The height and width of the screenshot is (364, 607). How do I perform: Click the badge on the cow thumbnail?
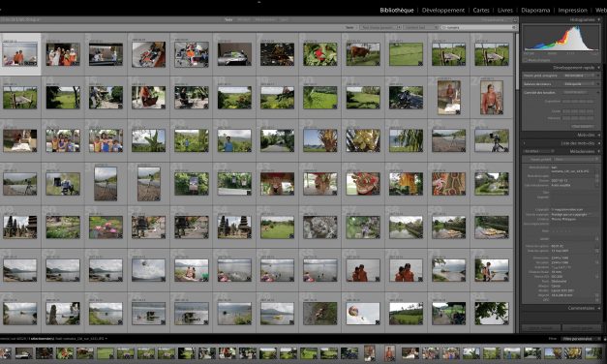point(377,63)
